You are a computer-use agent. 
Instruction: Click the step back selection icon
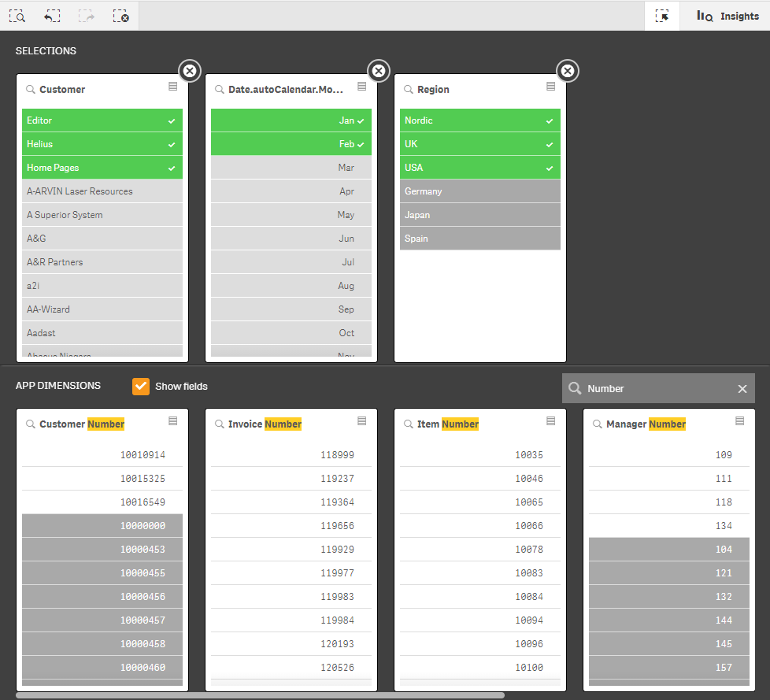52,16
